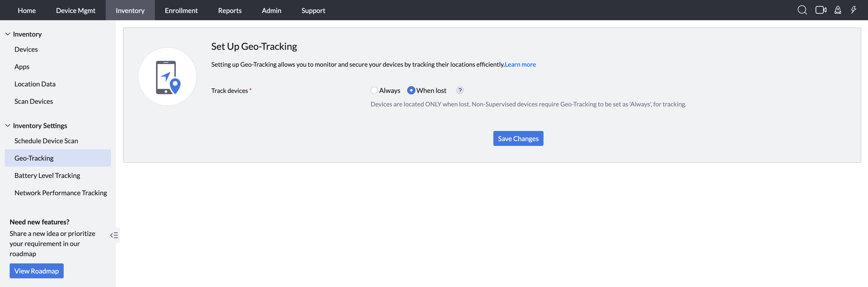This screenshot has width=868, height=287.
Task: Click the search magnifier icon
Action: [x=802, y=10]
